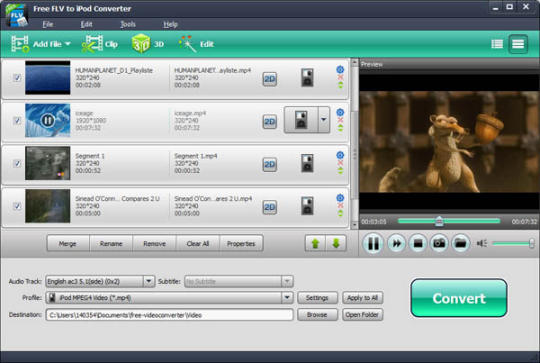Pause the preview playback
This screenshot has width=540, height=363.
[x=373, y=243]
